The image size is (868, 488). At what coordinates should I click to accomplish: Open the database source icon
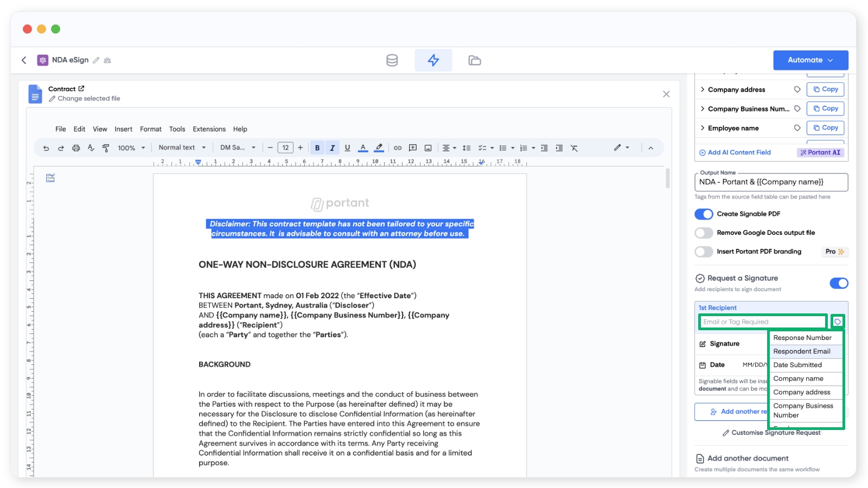392,60
